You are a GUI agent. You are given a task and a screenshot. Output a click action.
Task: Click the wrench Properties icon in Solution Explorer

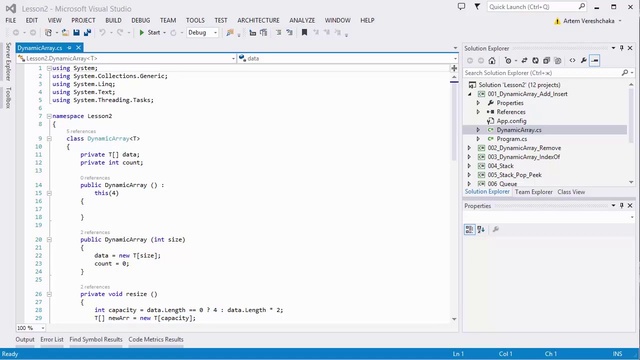click(584, 61)
